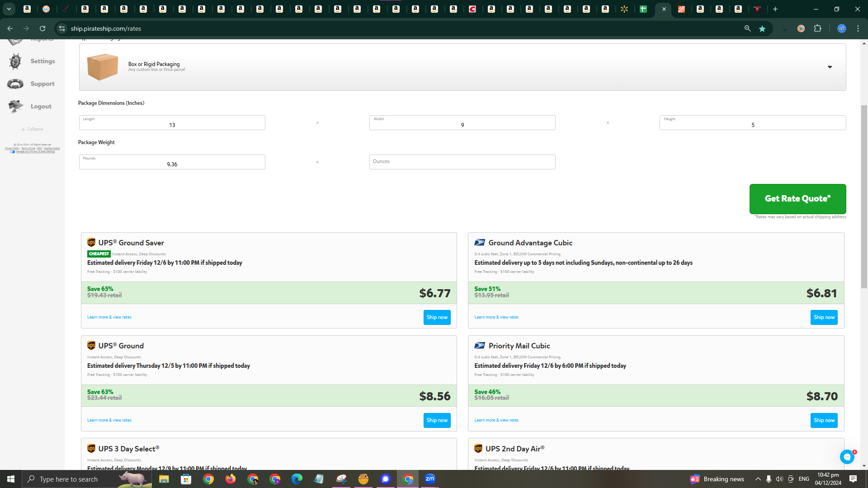
Task: Open the live chat bubble icon
Action: pos(847,457)
